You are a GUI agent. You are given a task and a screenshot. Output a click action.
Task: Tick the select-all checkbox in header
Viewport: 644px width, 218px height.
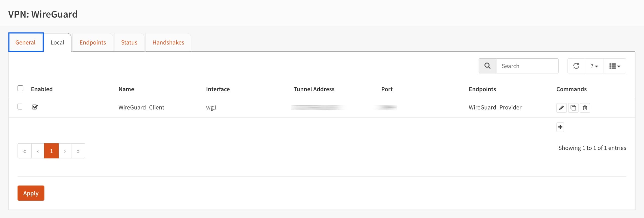[x=20, y=88]
